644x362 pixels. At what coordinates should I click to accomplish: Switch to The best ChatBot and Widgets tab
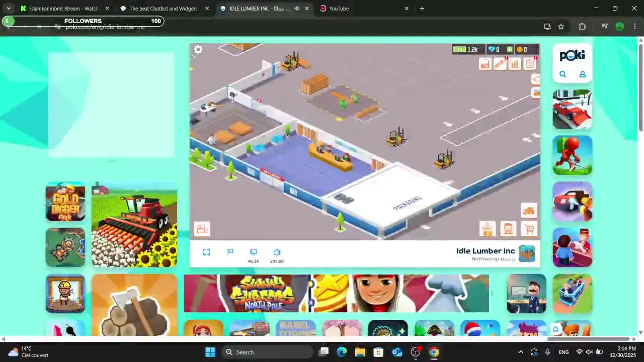163,9
